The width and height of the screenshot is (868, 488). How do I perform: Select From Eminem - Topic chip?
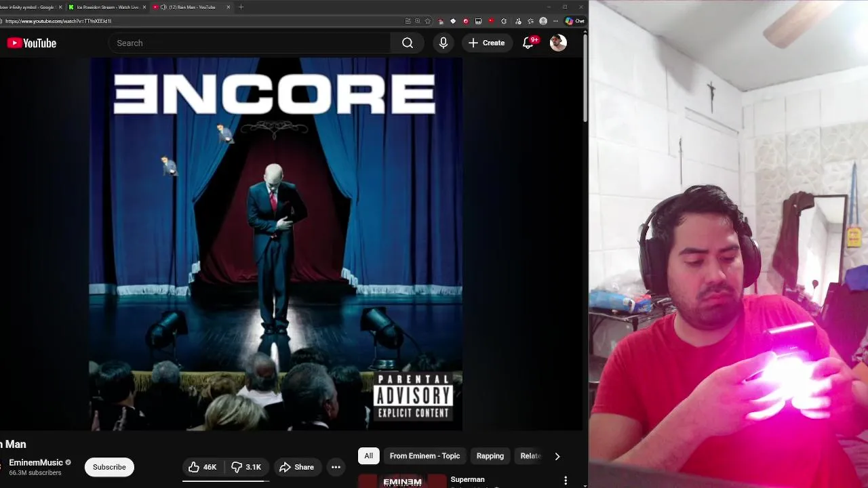click(x=425, y=456)
